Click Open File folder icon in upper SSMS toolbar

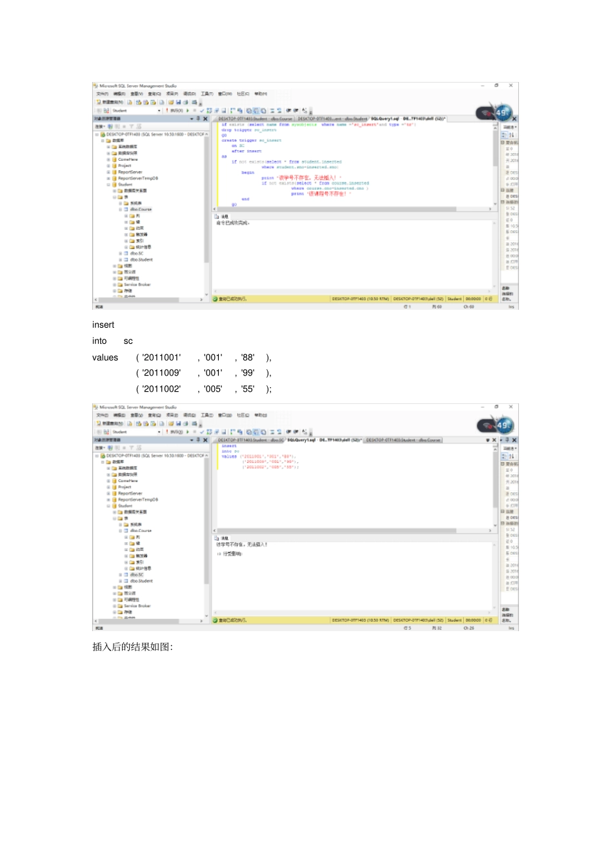point(170,102)
